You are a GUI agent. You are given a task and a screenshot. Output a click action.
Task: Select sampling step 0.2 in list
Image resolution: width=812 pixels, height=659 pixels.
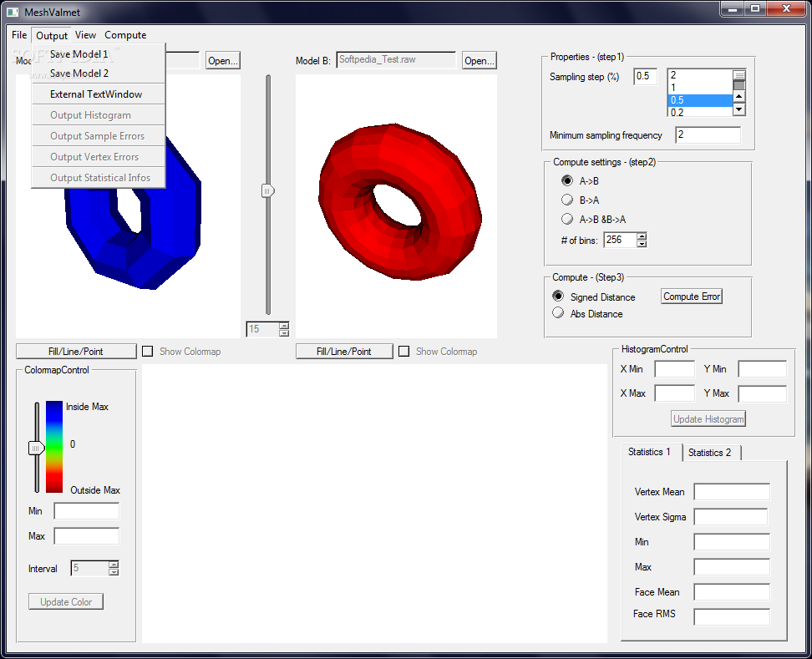click(x=700, y=112)
